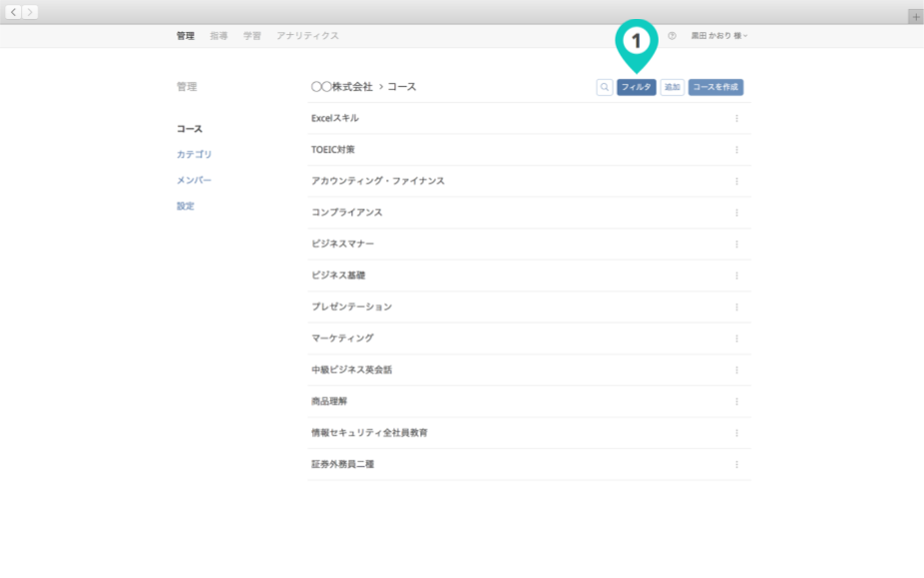Screen dimensions: 924x578
Task: Switch to the 指導 tab
Action: pos(219,36)
